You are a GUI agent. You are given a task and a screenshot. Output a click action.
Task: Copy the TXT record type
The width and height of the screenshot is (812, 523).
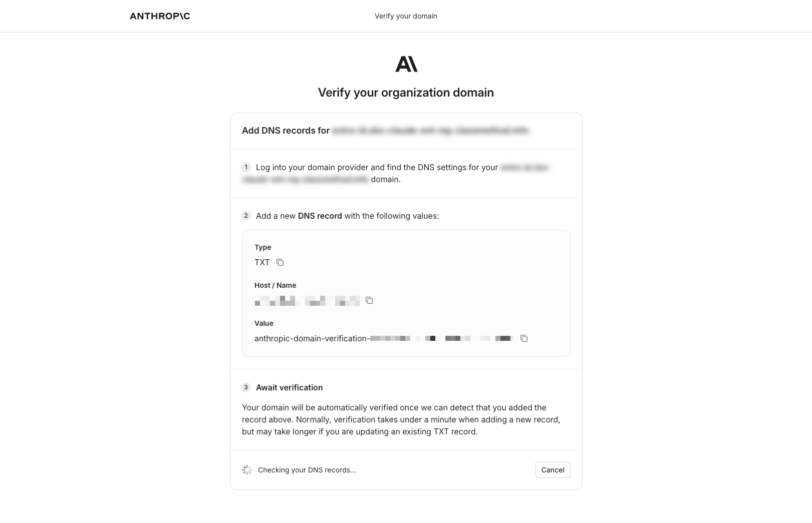(x=280, y=262)
